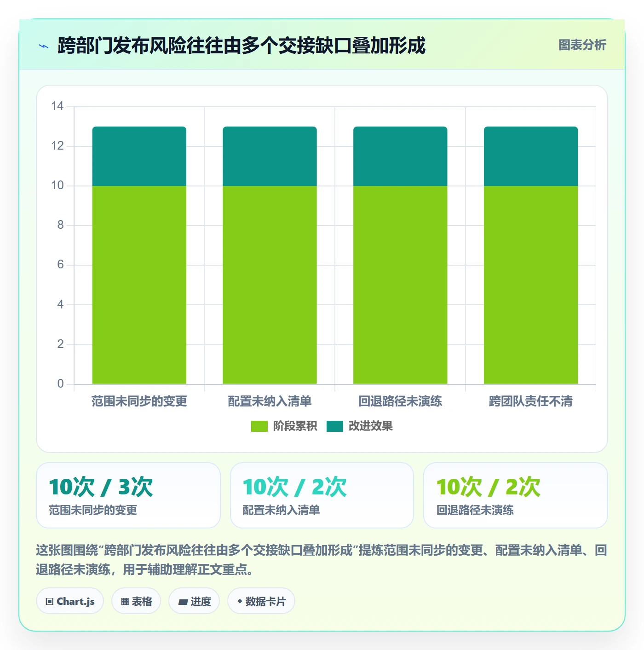
Task: Click the y-axis value 10
Action: click(57, 186)
